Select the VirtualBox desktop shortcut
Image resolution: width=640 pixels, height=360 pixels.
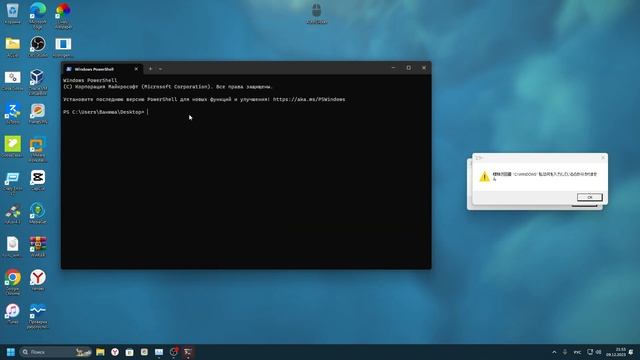[38, 82]
